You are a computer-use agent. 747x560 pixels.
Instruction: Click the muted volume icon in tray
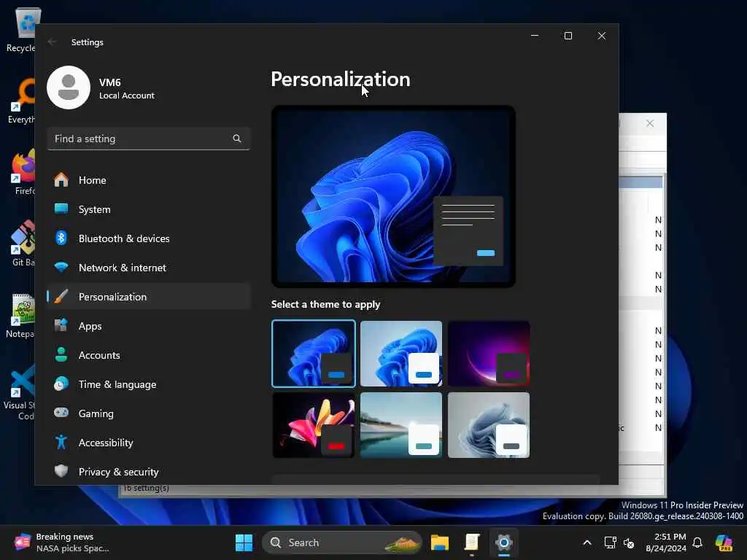coord(629,542)
